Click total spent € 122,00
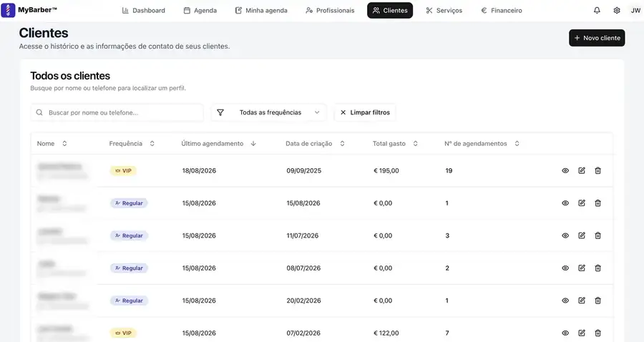This screenshot has width=644, height=342. click(386, 333)
